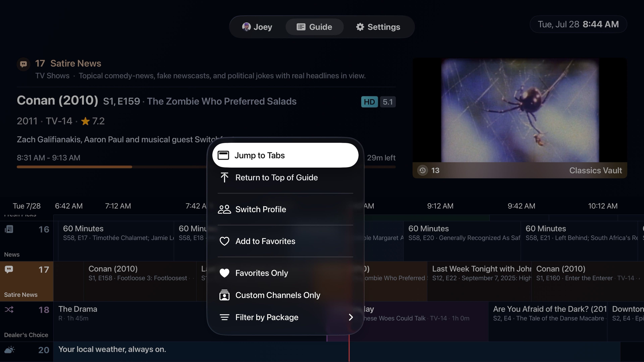The height and width of the screenshot is (362, 644).
Task: Click the channel 20 weather icon
Action: (x=10, y=350)
